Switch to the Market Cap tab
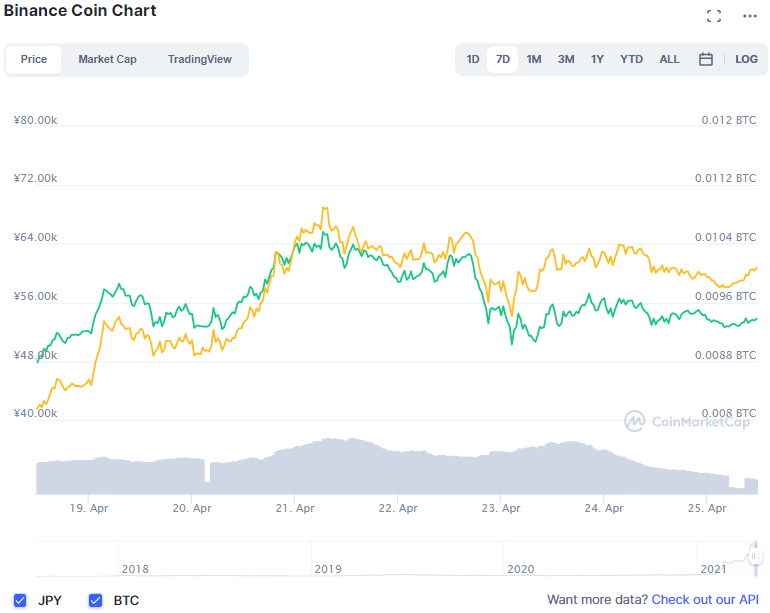The width and height of the screenshot is (770, 613). [108, 59]
